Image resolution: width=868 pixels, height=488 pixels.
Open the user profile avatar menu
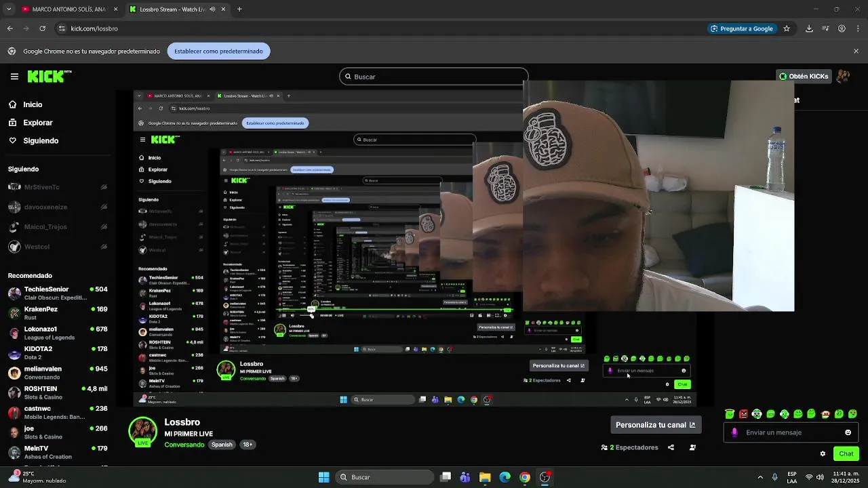pos(843,77)
